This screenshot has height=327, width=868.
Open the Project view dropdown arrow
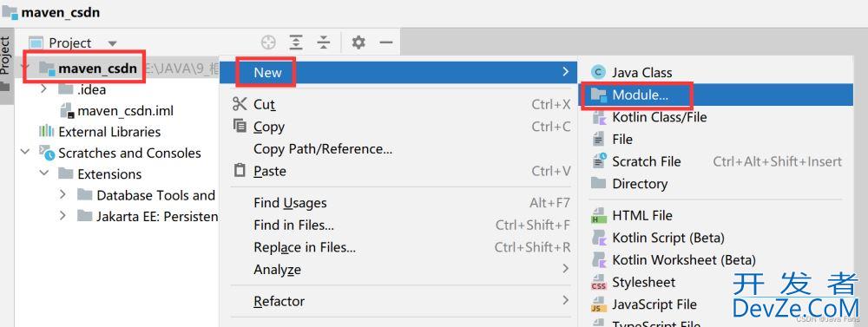click(x=112, y=43)
